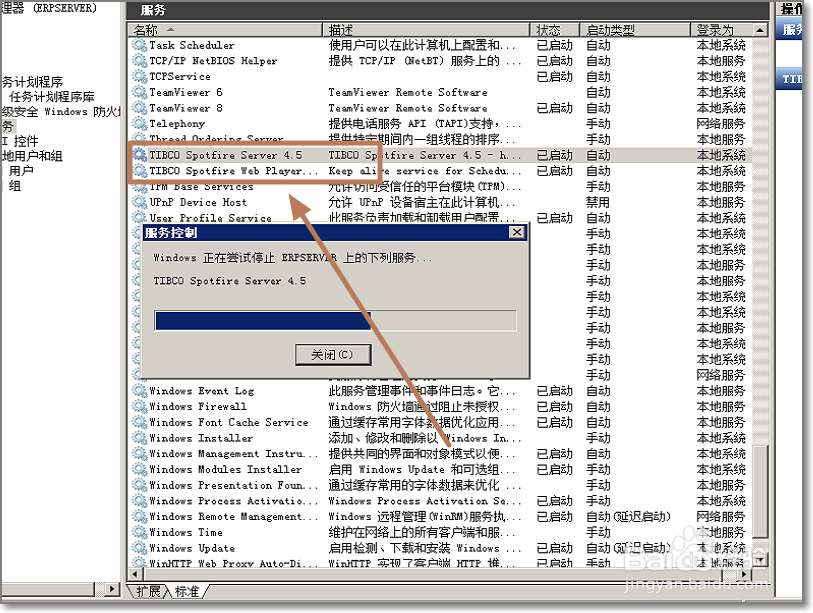
Task: Click the UPnP Device Host gear icon
Action: [139, 202]
